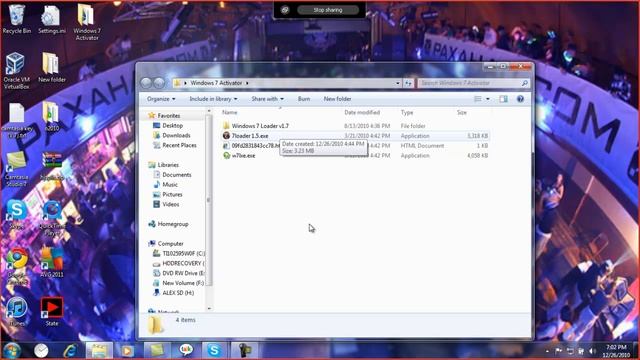Image resolution: width=640 pixels, height=360 pixels.
Task: Open the clock app in taskbar
Action: point(41,351)
